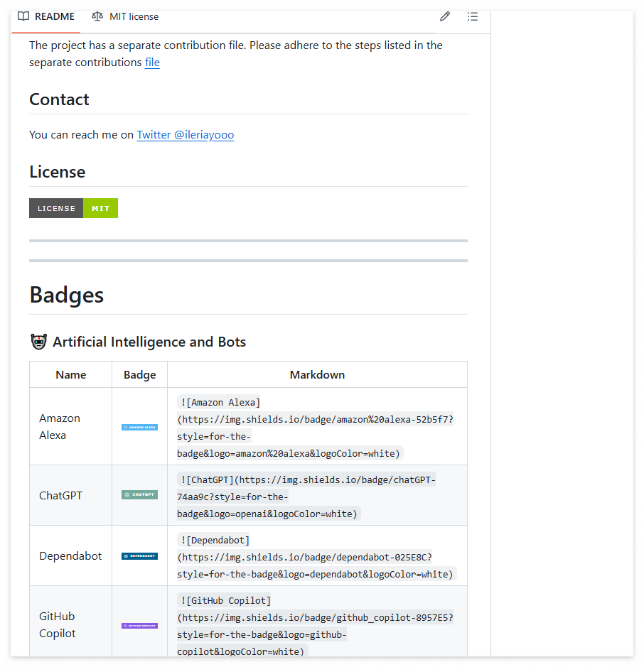Click the Artificial Intelligence and Bots heading
The width and height of the screenshot is (644, 667).
tap(149, 342)
